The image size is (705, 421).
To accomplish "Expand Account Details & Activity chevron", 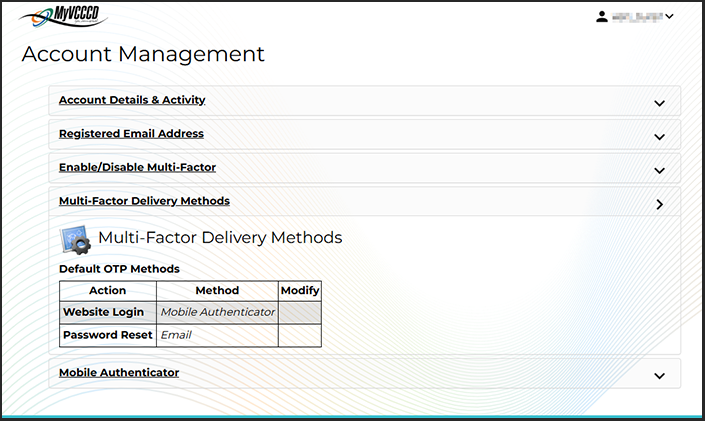I will (659, 103).
